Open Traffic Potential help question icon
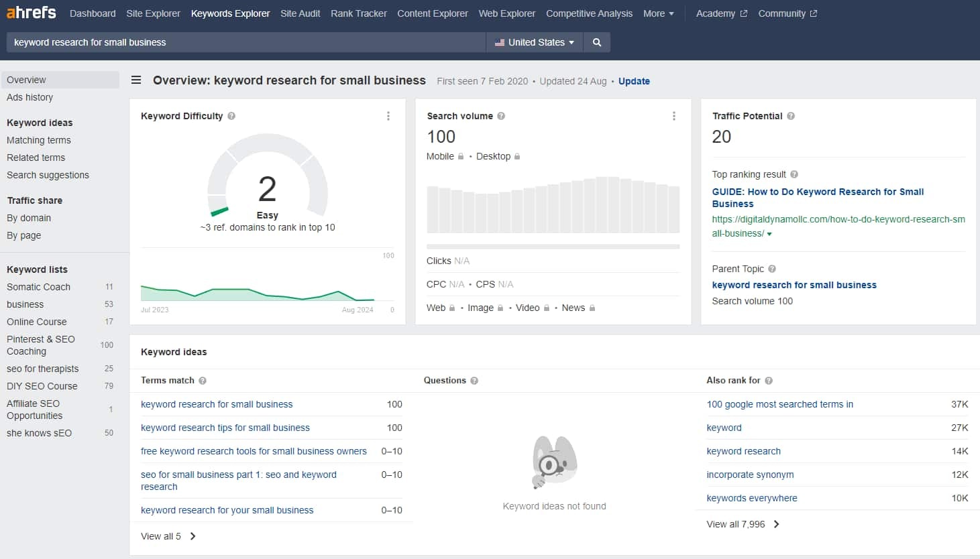Screen dimensions: 980x559 pyautogui.click(x=791, y=116)
